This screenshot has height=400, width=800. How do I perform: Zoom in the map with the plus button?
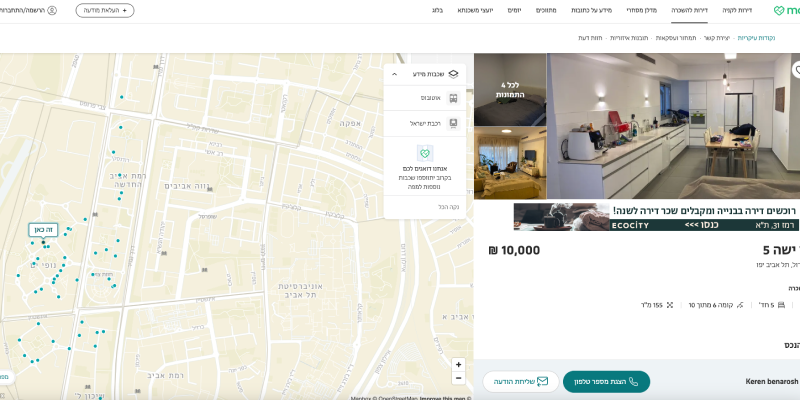click(458, 365)
